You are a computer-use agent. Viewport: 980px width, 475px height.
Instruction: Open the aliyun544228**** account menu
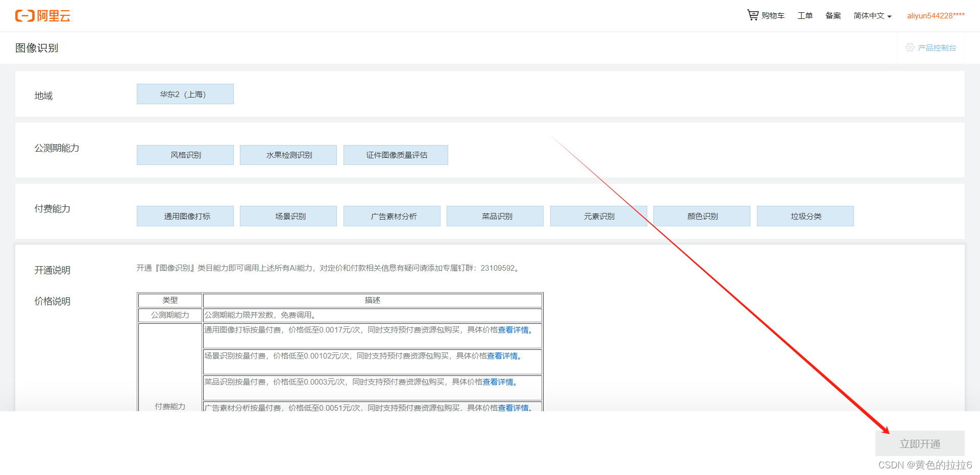pos(936,16)
